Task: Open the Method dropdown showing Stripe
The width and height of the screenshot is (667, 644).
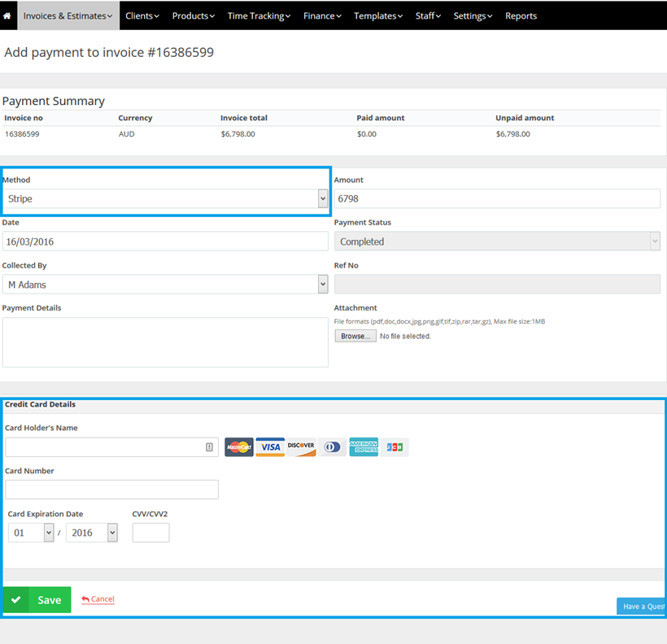Action: click(x=165, y=198)
